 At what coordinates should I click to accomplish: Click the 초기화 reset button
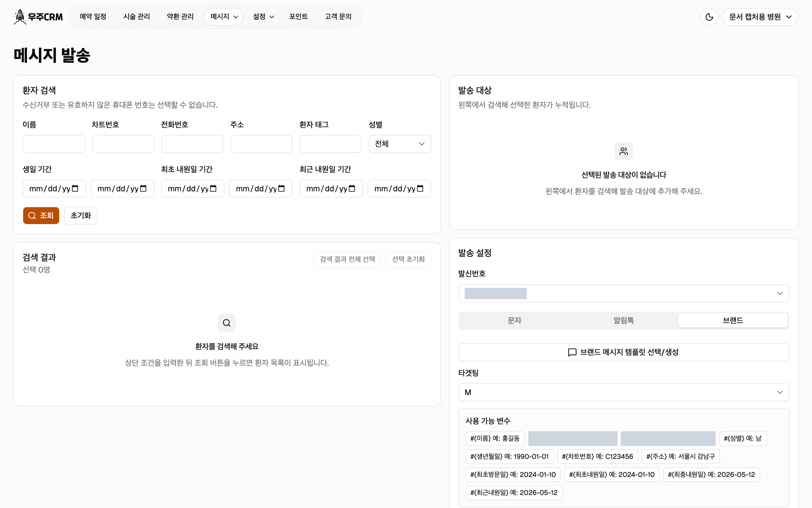pyautogui.click(x=81, y=216)
